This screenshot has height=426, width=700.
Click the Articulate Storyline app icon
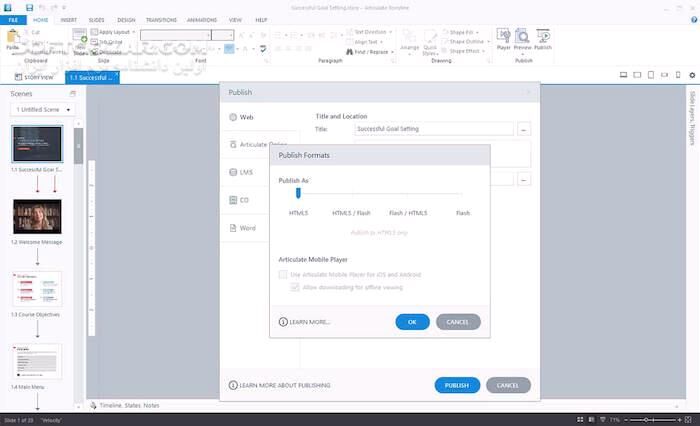[8, 8]
